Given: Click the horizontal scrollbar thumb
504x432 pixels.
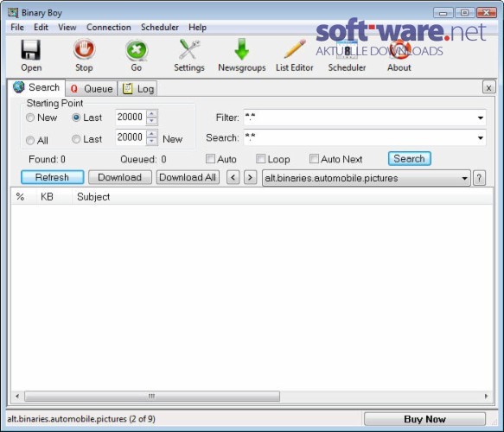Looking at the screenshot, I should [152, 396].
